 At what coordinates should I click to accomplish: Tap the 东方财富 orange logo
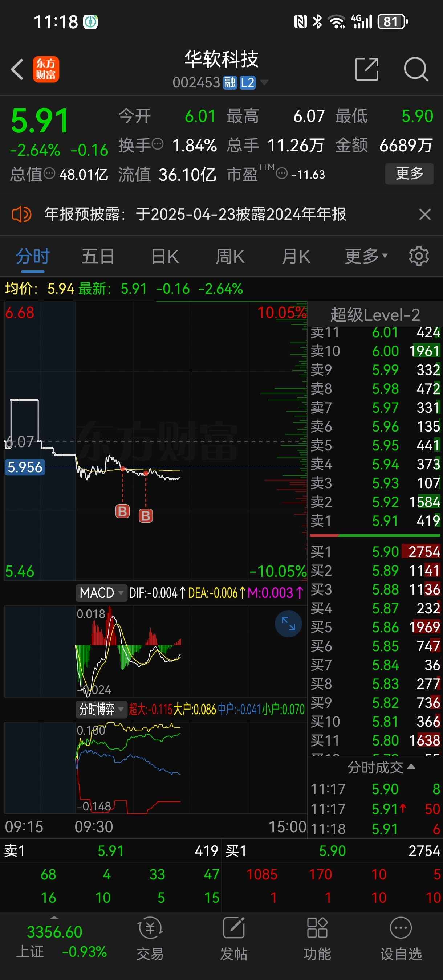tap(46, 69)
